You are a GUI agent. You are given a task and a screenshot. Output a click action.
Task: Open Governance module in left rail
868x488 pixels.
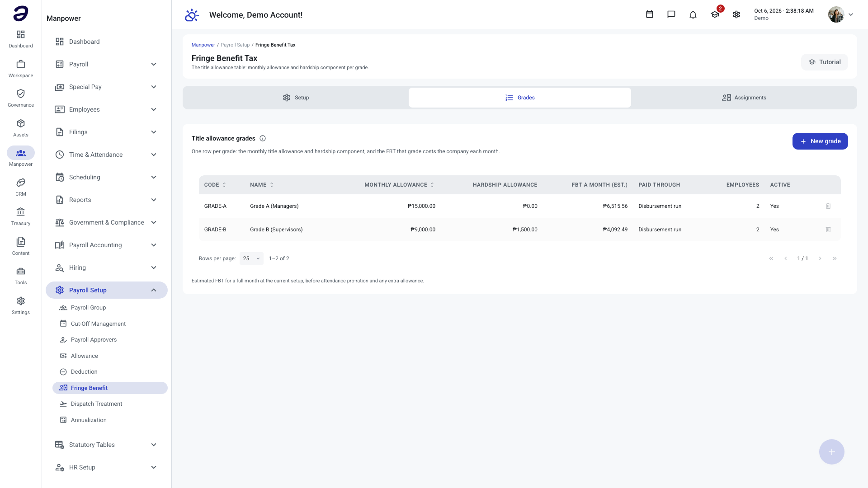coord(21,98)
